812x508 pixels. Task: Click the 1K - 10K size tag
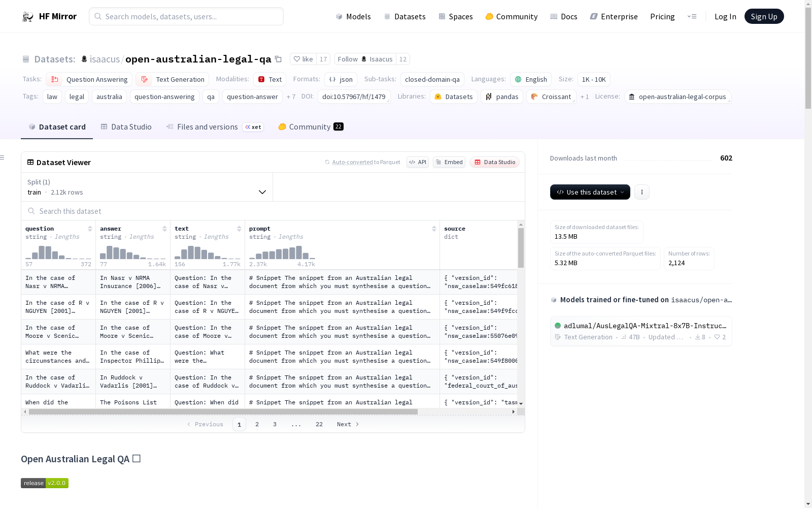click(x=594, y=79)
